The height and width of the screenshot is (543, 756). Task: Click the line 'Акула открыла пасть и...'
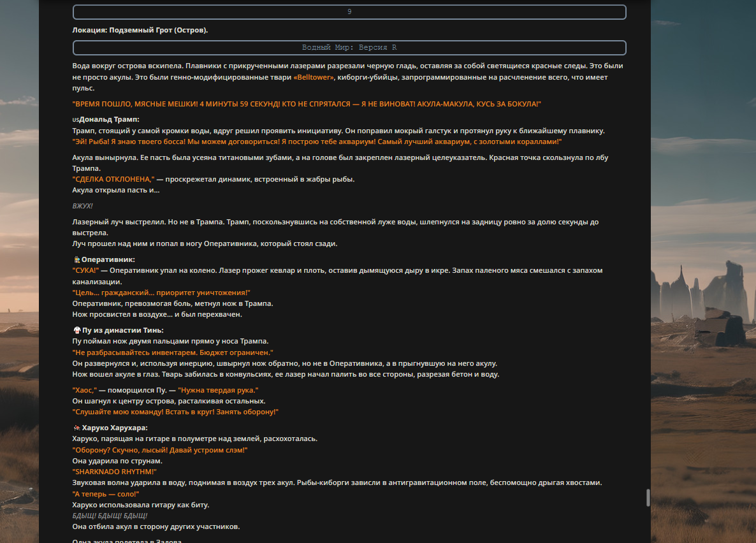tap(116, 191)
